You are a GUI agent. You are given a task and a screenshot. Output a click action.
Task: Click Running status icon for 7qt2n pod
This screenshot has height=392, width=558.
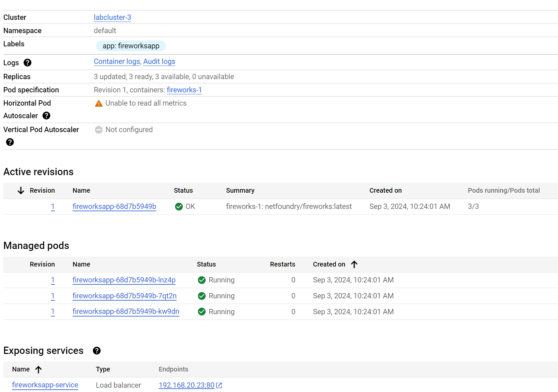tap(202, 296)
